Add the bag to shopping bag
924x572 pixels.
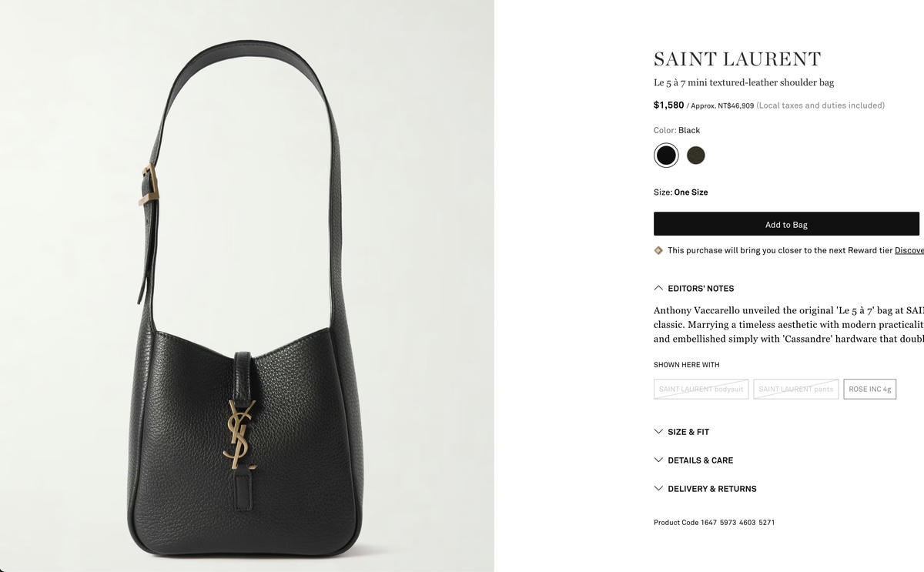click(x=786, y=224)
